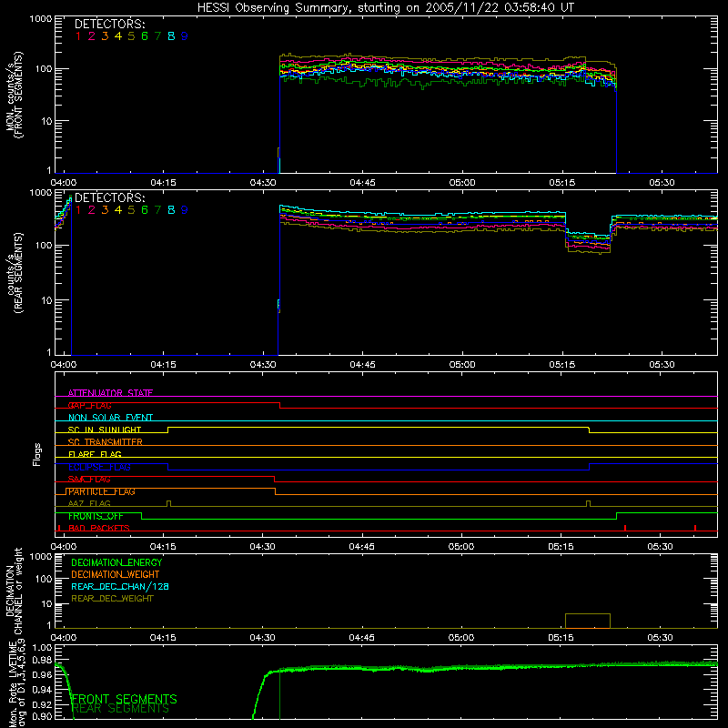Click the 'REAR SEGMENTS' livetime label
This screenshot has width=728, height=728.
point(121,709)
